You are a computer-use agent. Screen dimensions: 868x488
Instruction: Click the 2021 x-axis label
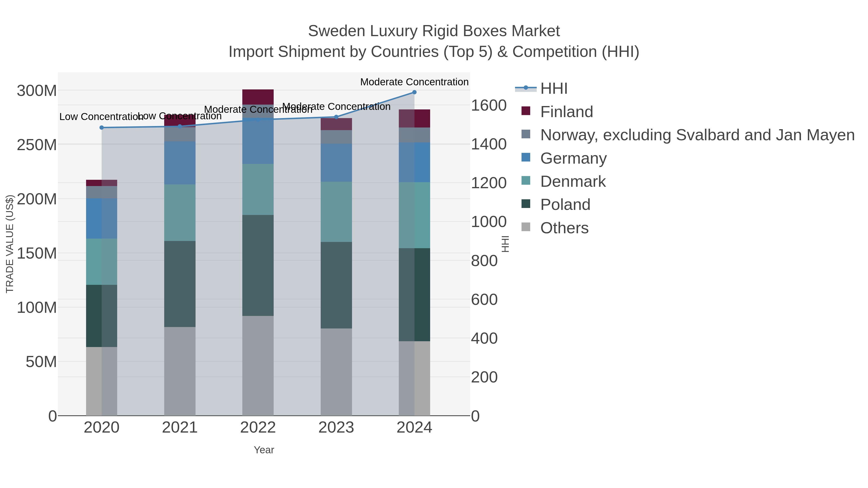click(x=180, y=428)
